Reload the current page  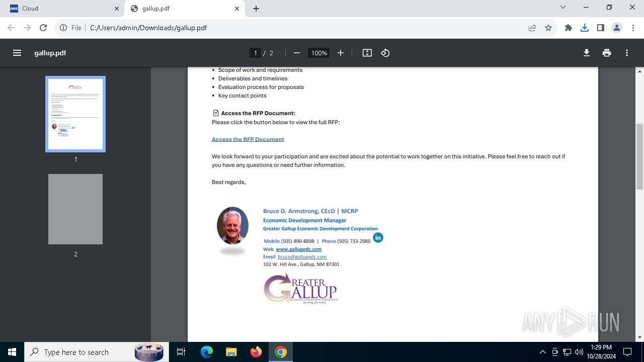coord(43,28)
